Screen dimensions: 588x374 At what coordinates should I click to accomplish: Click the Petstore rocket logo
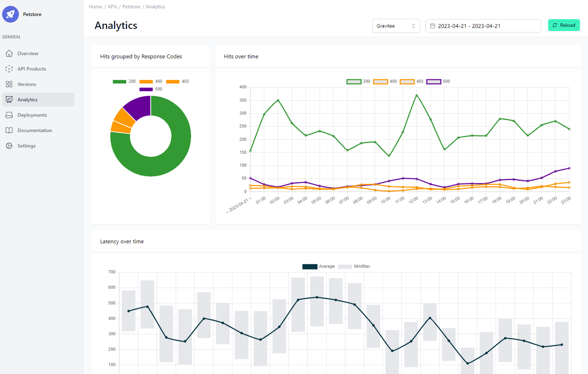10,14
